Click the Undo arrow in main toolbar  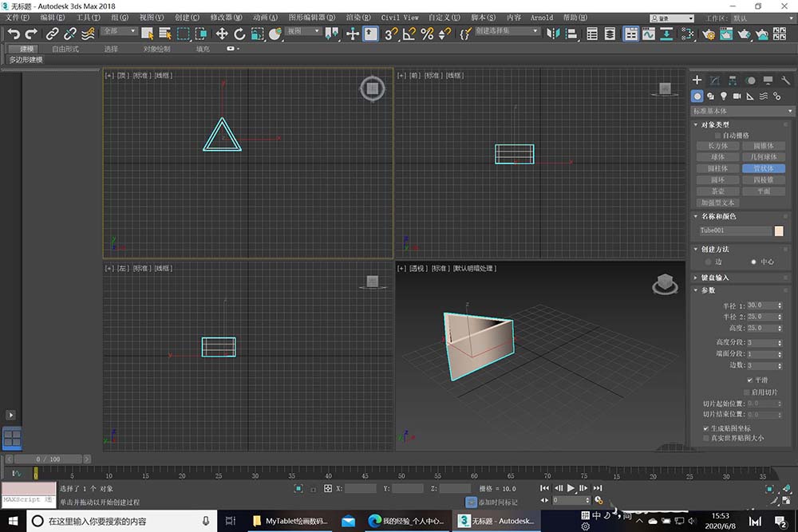14,33
